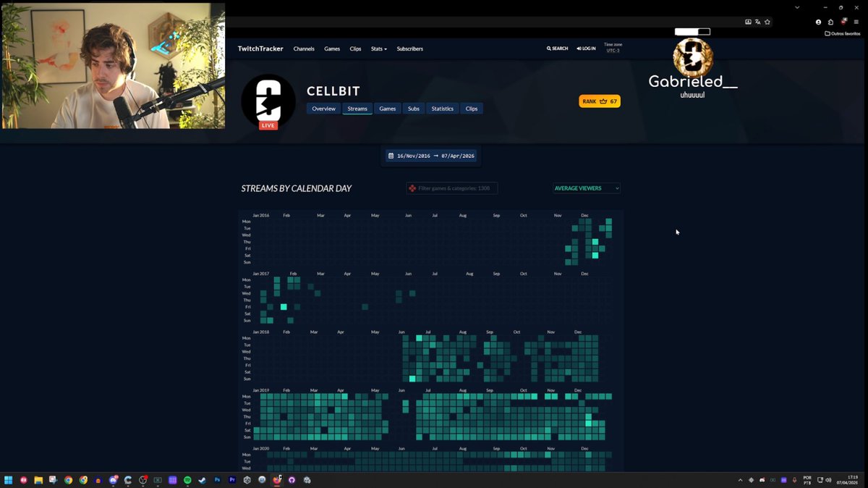Open Spotify from the taskbar
Image resolution: width=868 pixels, height=488 pixels.
(187, 480)
